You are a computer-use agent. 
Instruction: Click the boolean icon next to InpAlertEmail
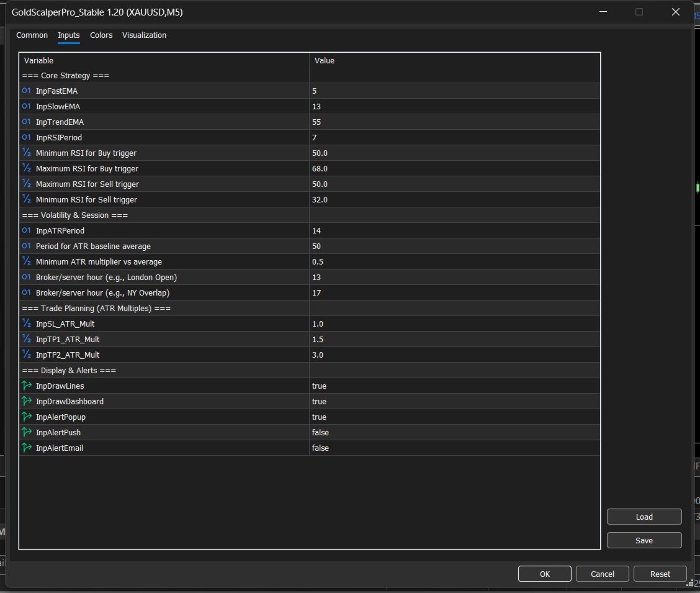point(26,448)
